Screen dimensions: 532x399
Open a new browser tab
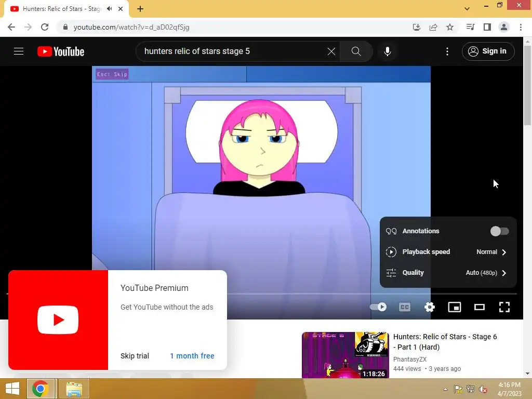coord(140,9)
